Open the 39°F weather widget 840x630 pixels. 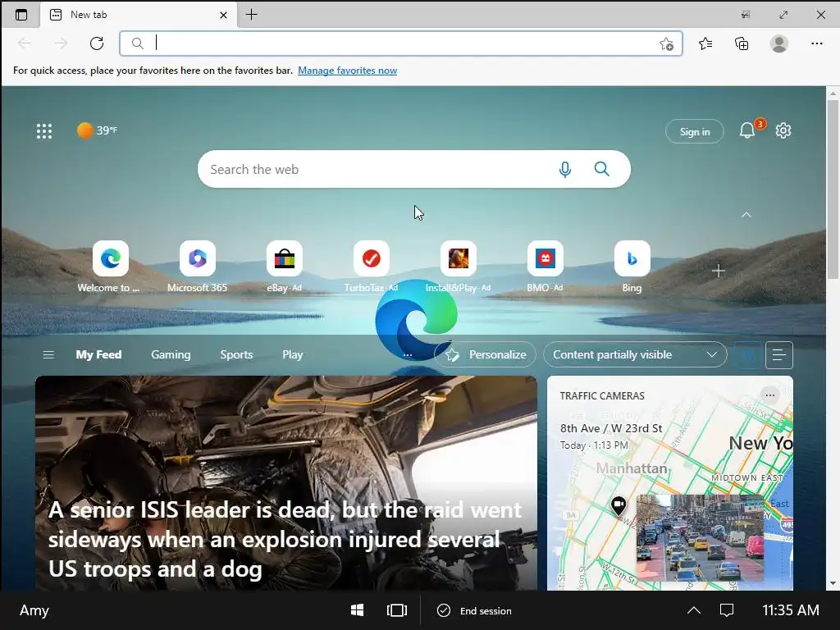coord(97,130)
